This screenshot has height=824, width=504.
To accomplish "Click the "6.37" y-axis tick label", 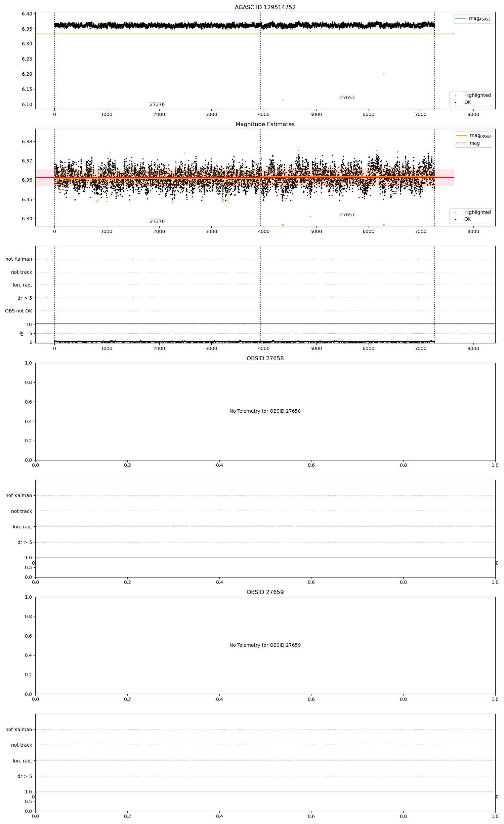I will point(27,161).
